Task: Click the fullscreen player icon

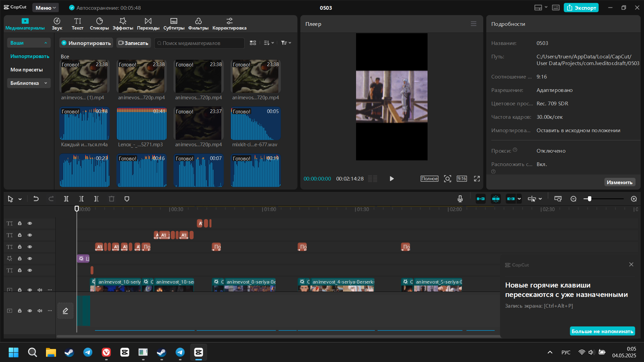Action: tap(477, 179)
